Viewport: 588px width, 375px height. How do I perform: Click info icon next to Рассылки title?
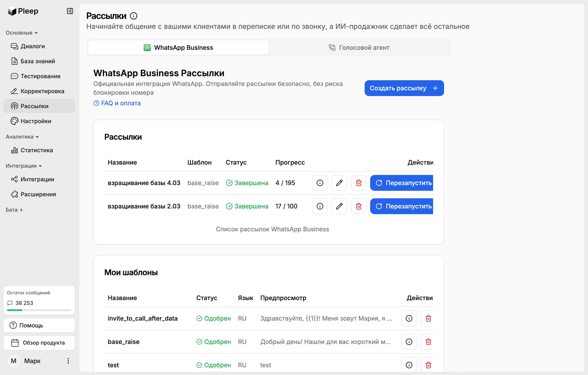[133, 16]
